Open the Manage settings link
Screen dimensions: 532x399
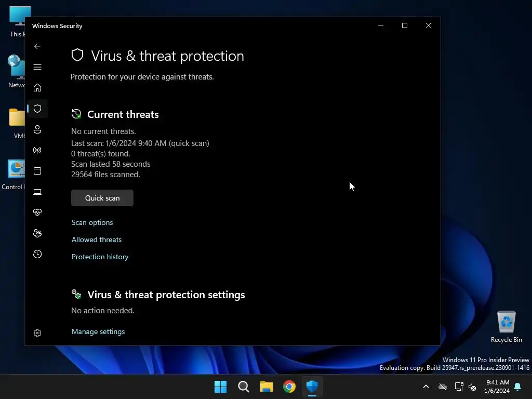click(98, 331)
